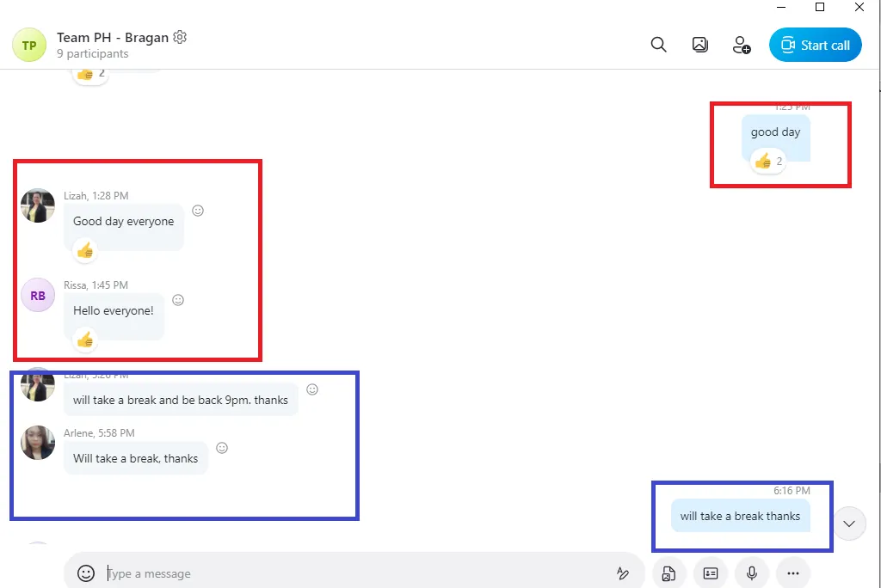React to "Hello everyone!" message

coord(178,300)
